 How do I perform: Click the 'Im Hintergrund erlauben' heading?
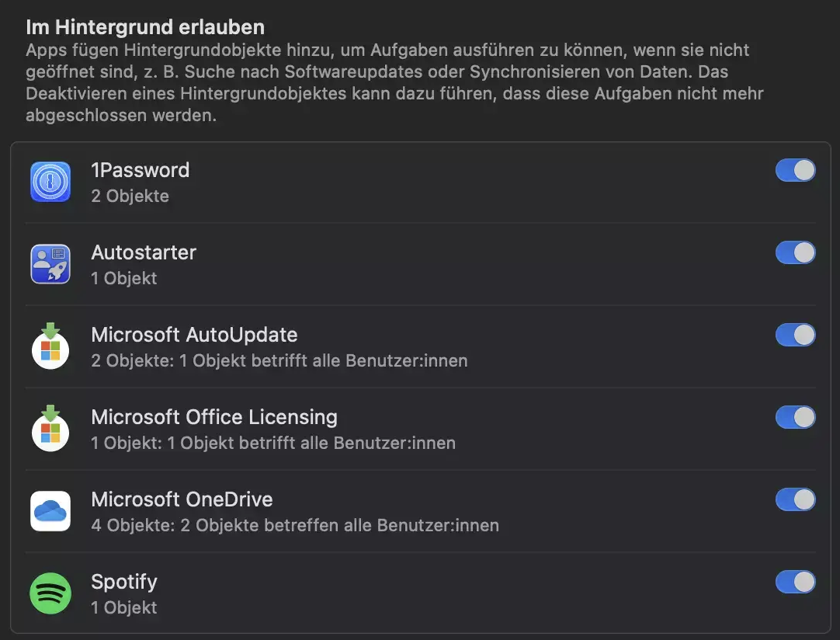coord(145,27)
